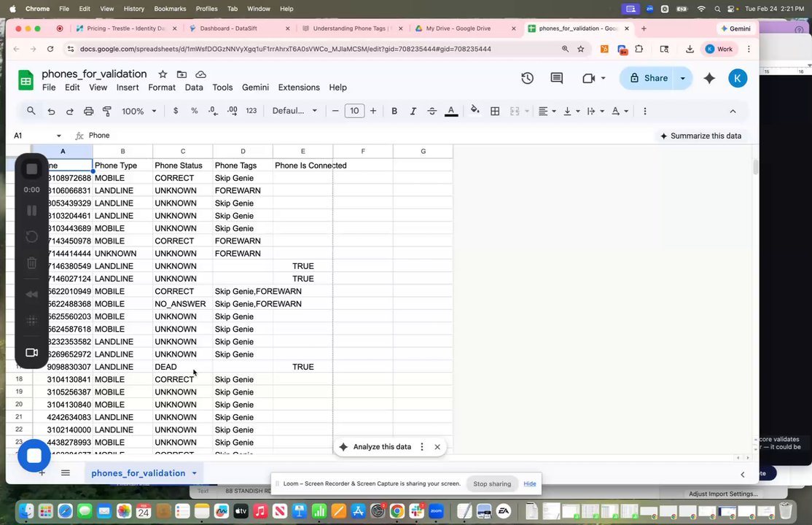This screenshot has width=812, height=525.
Task: Click the Share button
Action: pos(649,78)
